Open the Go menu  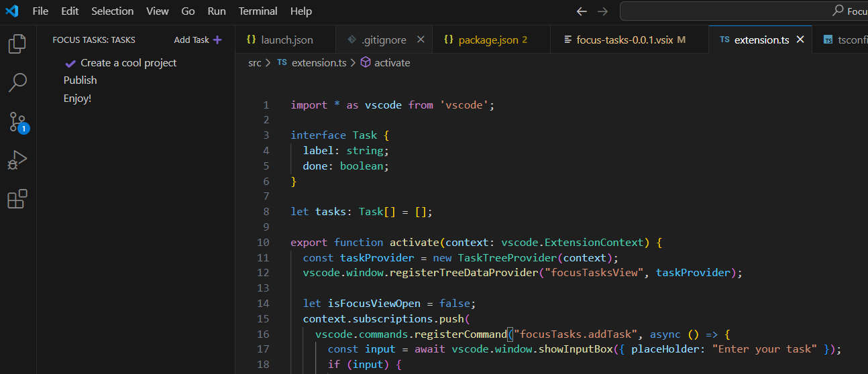[x=188, y=11]
